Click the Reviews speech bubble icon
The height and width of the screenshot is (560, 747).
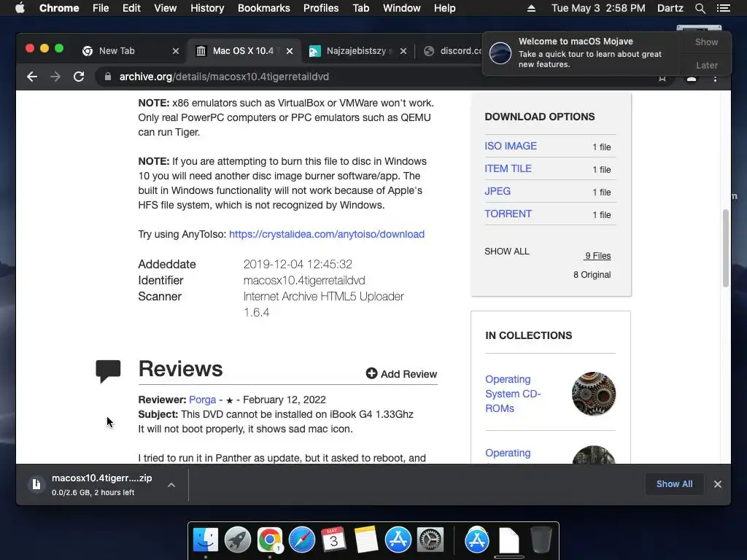[108, 371]
